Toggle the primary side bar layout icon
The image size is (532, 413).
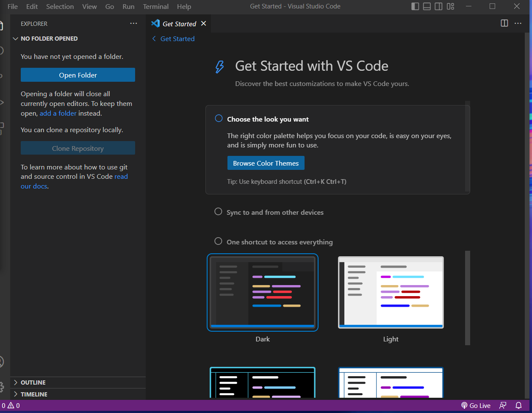coord(415,6)
